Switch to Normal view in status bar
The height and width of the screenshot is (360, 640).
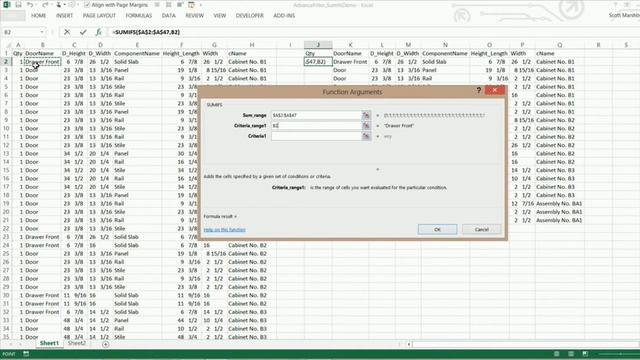click(556, 354)
